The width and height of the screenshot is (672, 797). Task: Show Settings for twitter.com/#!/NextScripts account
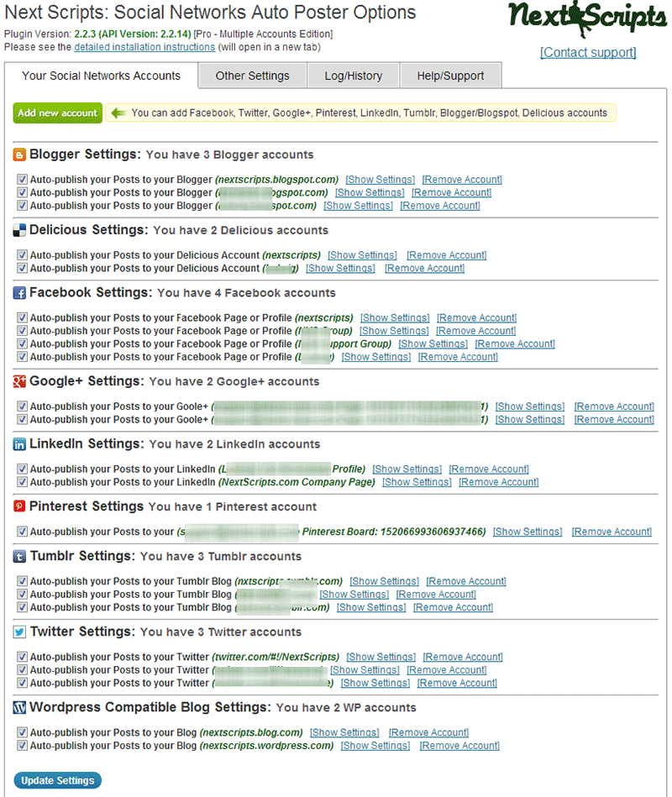pos(381,657)
